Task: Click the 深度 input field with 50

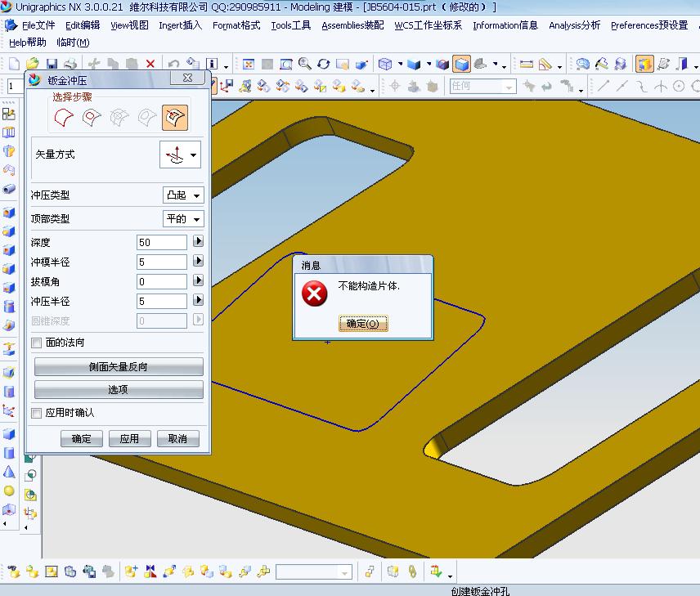Action: [162, 243]
